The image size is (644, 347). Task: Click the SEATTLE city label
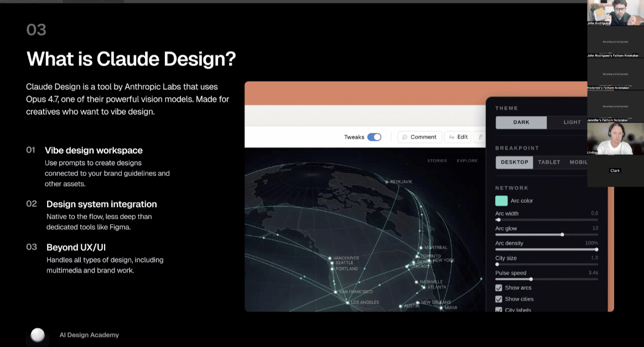(344, 263)
